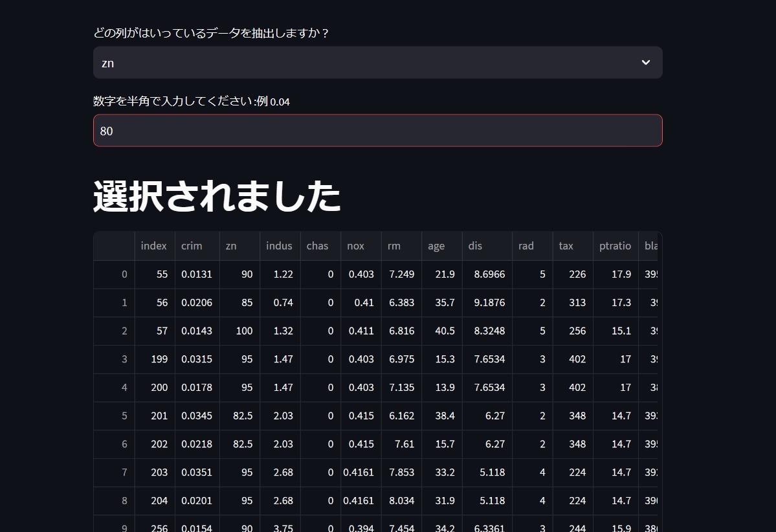Click the dropdown chevron arrow icon
Screen dimensions: 776x532
coord(645,62)
